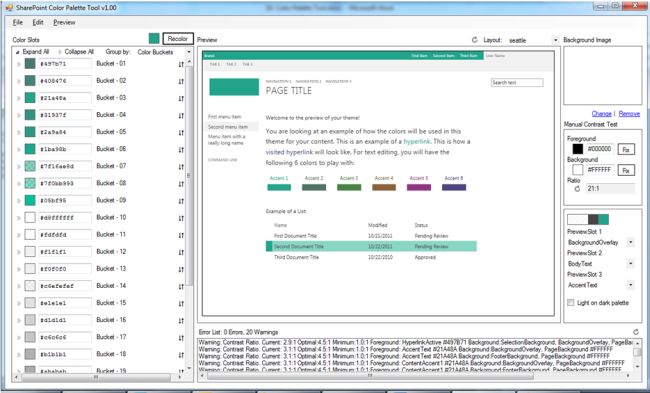Expand the Bucket - 01 row

point(19,64)
